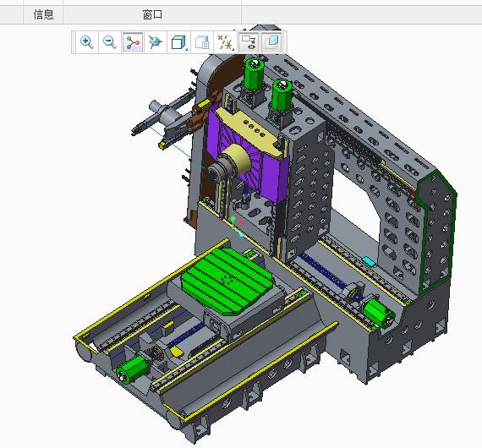This screenshot has height=448, width=482.
Task: Select the green worktable in the model
Action: pos(227,281)
